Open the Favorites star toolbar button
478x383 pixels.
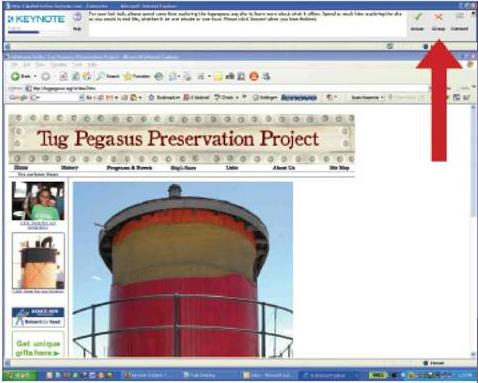tap(137, 76)
